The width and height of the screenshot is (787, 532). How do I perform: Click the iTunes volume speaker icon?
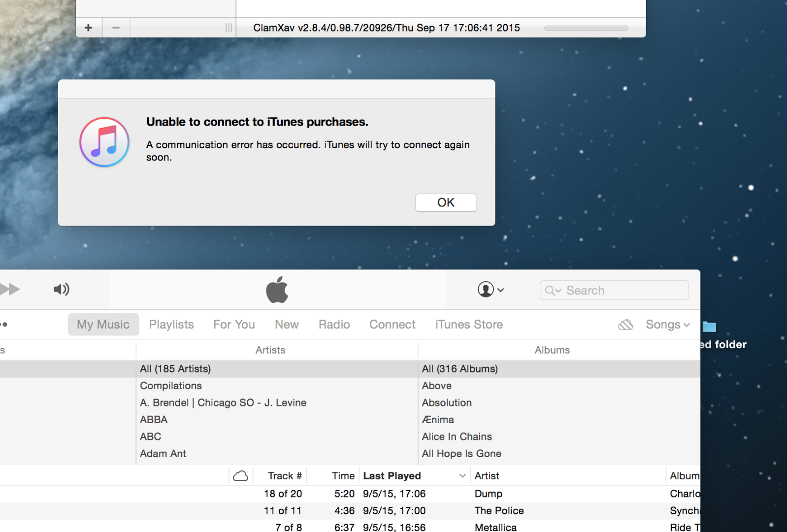click(62, 289)
